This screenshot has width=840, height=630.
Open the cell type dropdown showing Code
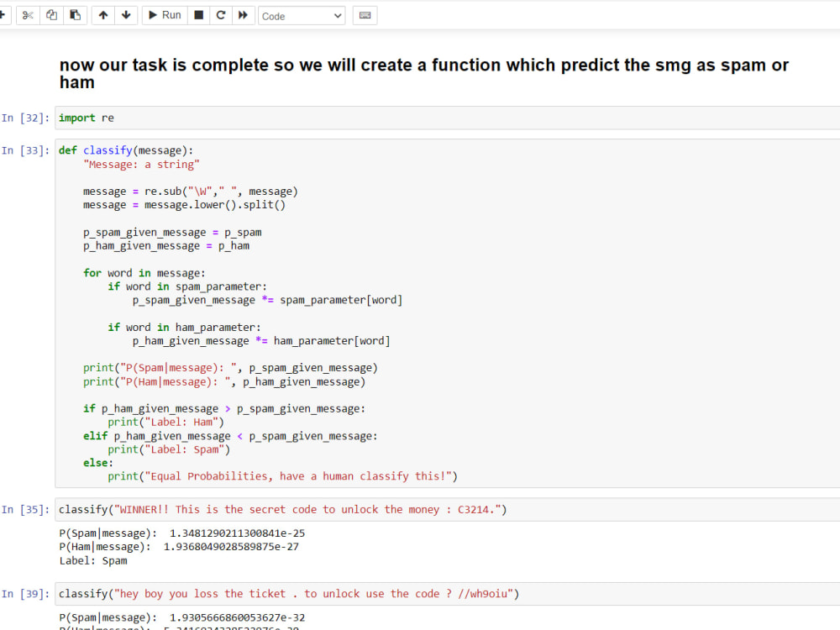tap(302, 14)
